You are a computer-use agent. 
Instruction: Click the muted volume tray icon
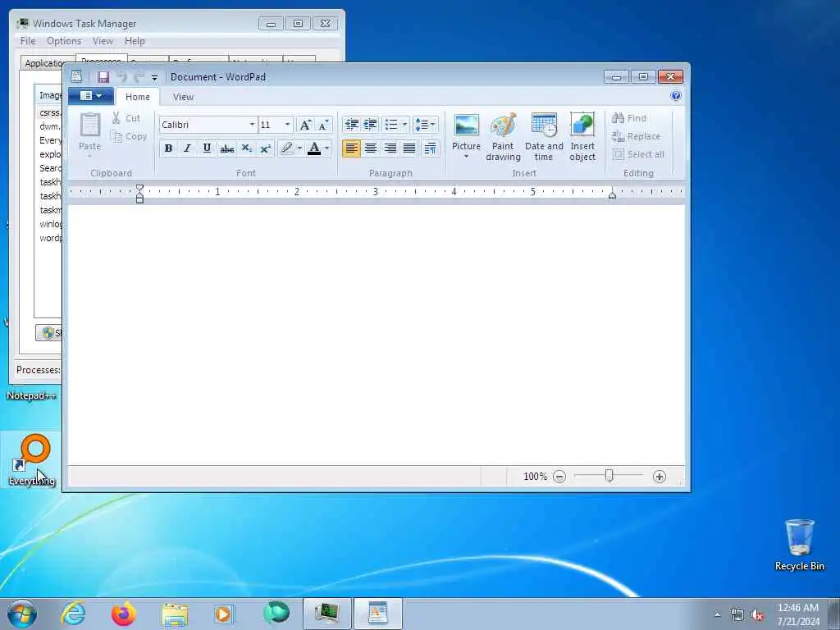(757, 615)
